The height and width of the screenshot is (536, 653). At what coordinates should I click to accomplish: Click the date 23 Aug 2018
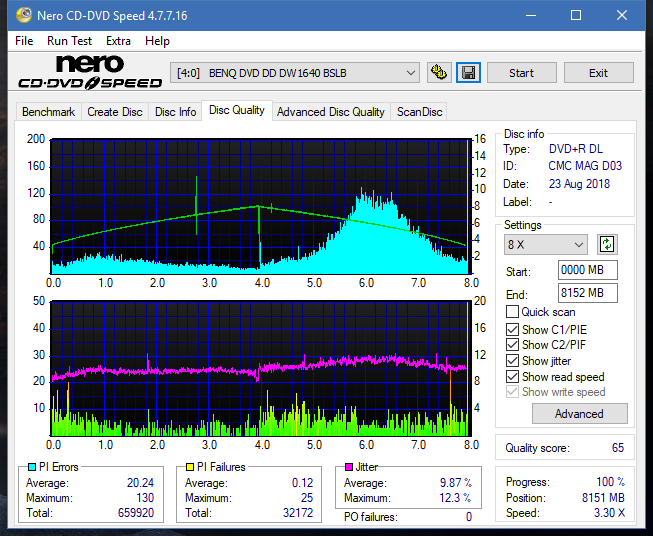579,184
